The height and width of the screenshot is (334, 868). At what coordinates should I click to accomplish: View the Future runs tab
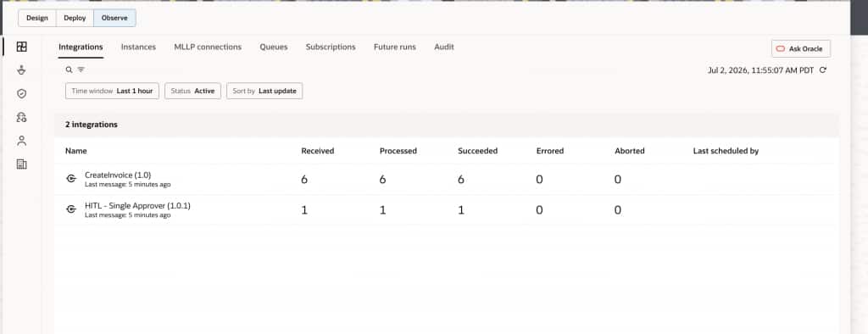395,47
